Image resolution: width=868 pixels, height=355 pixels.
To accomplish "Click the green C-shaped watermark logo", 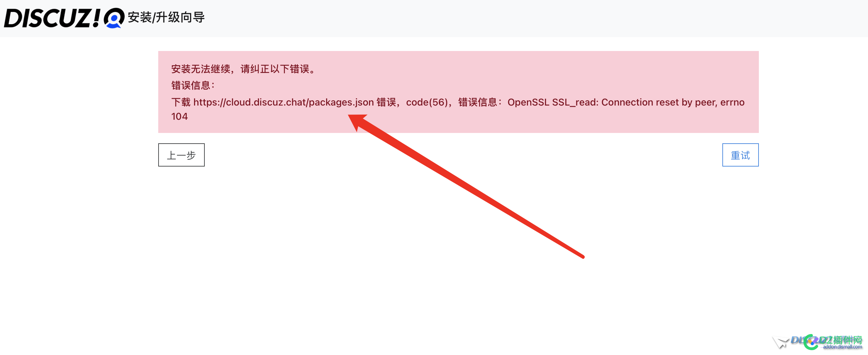I will pyautogui.click(x=811, y=342).
